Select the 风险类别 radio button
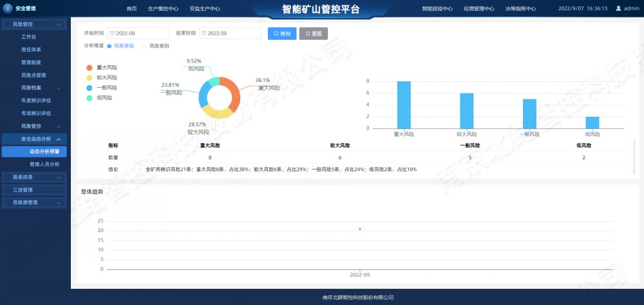This screenshot has height=305, width=644. click(144, 46)
